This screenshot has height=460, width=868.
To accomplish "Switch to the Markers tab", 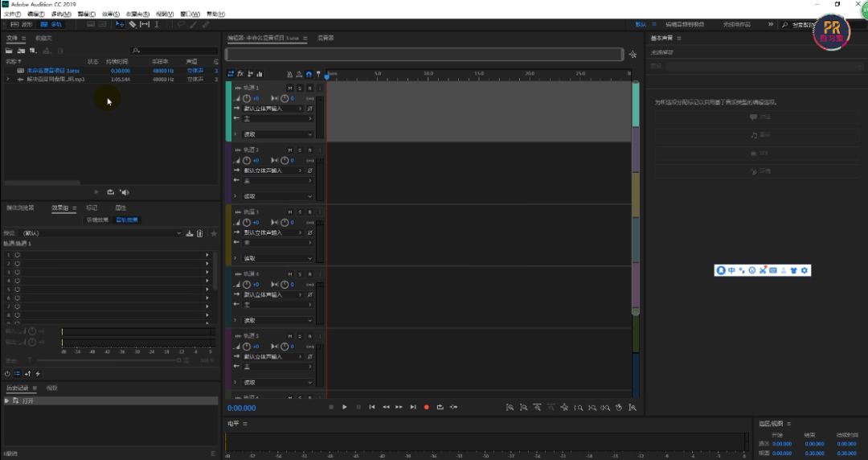I will [92, 207].
